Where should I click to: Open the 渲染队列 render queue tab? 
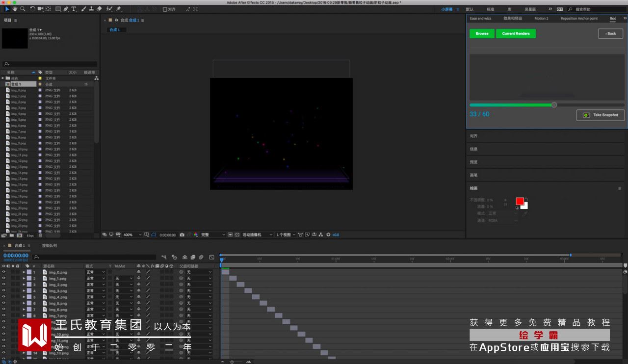(x=49, y=246)
